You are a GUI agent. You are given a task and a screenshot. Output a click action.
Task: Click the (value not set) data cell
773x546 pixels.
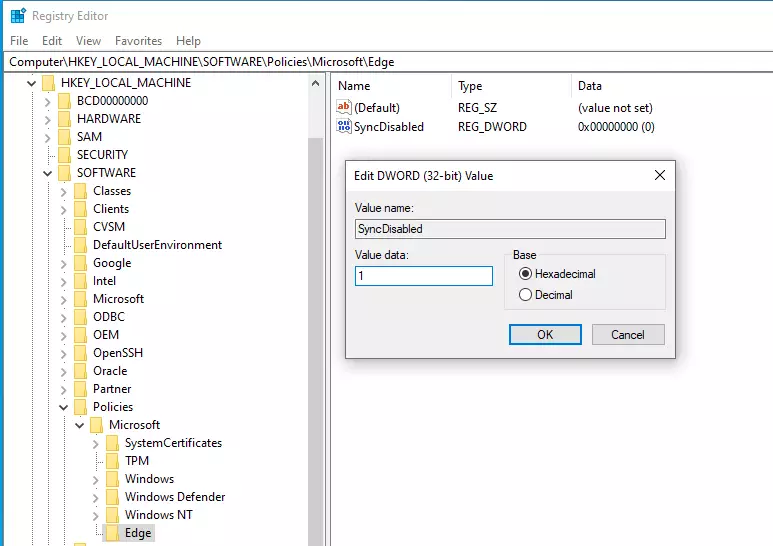point(615,107)
